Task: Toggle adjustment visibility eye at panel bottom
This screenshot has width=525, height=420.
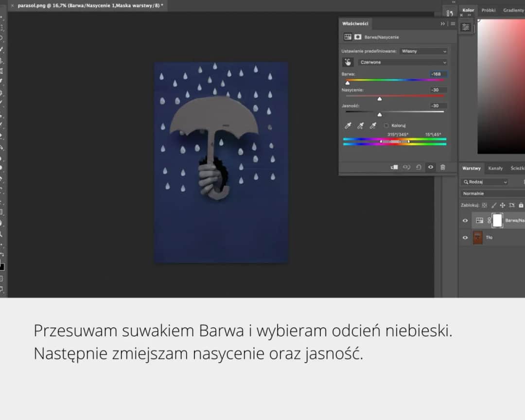Action: (x=430, y=167)
